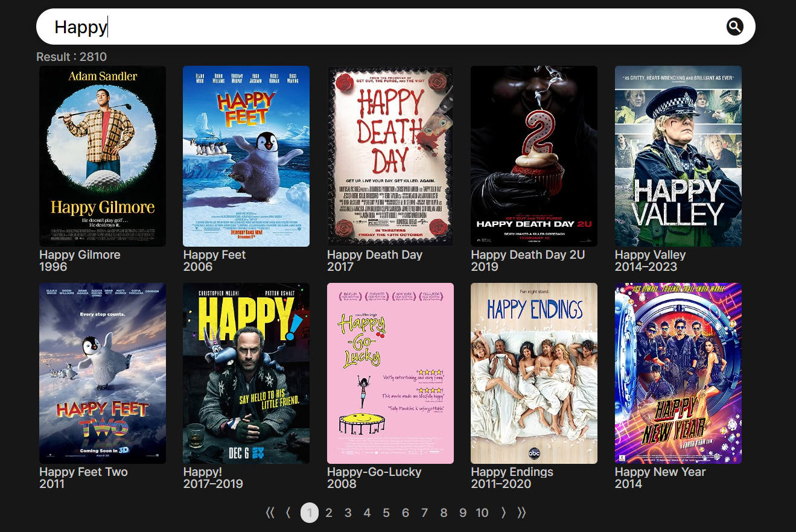Go to page 8
The image size is (796, 532).
444,513
